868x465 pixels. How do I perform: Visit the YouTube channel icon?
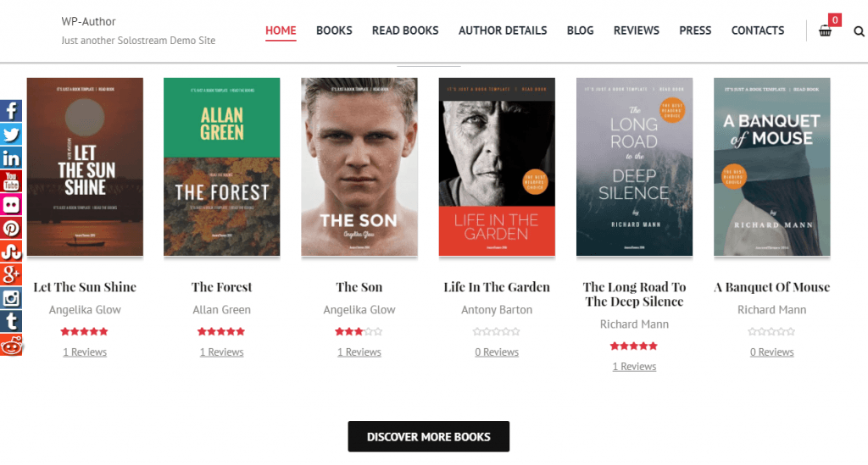point(10,181)
